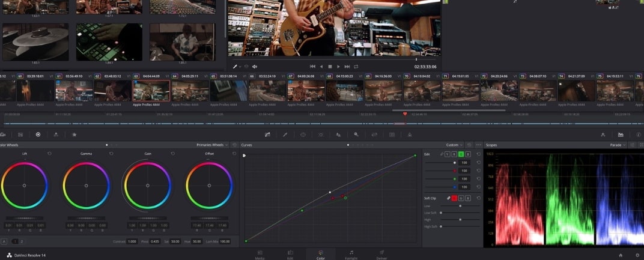Screen dimensions: 644x260
Task: Switch to the Deliver page
Action: [x=381, y=254]
